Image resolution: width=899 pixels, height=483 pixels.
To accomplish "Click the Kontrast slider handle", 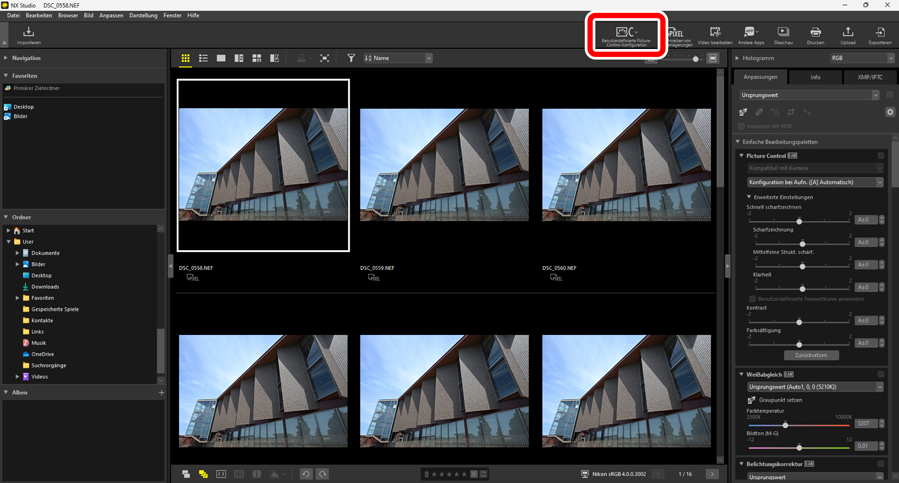I will click(799, 321).
